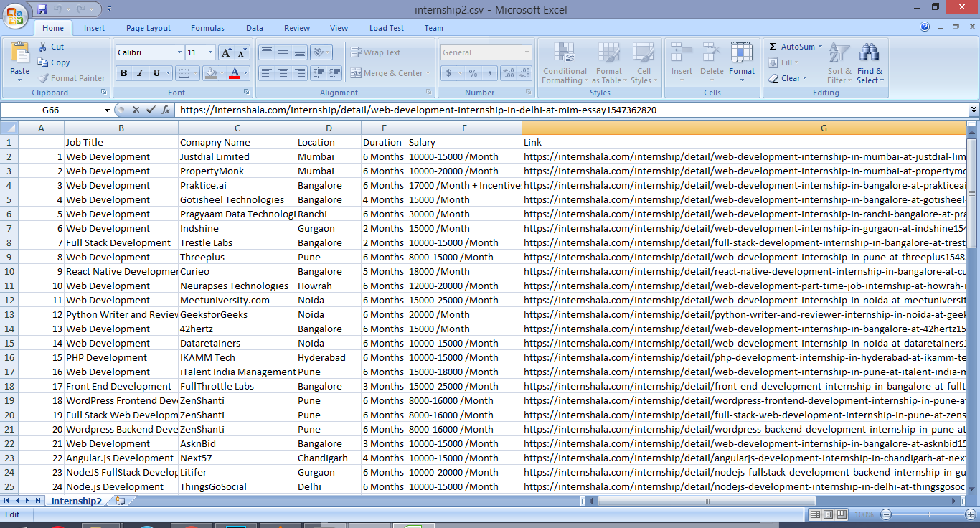The width and height of the screenshot is (980, 528).
Task: Cut the selection with the scissors icon
Action: click(x=44, y=47)
